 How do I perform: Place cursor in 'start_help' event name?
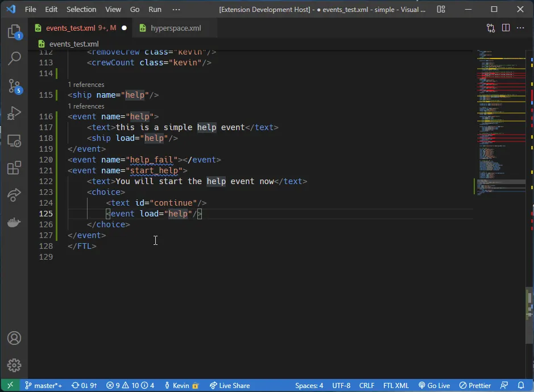tap(154, 170)
